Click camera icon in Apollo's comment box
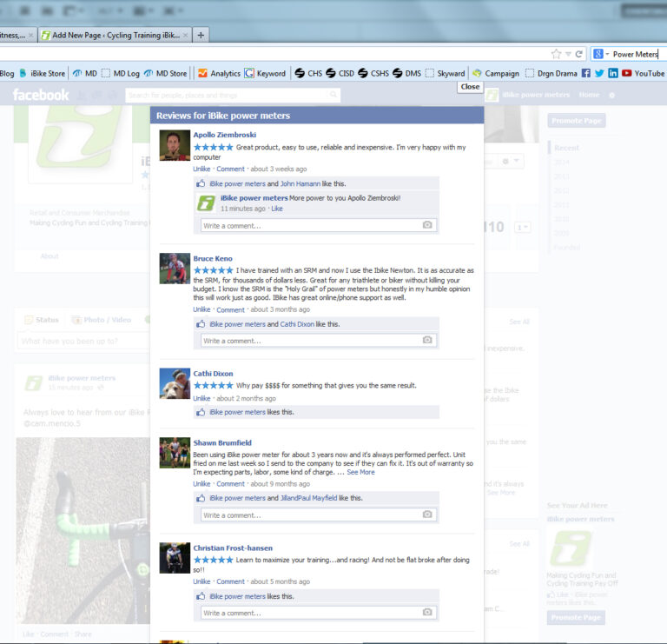Screen dimensions: 667x644 click(427, 225)
